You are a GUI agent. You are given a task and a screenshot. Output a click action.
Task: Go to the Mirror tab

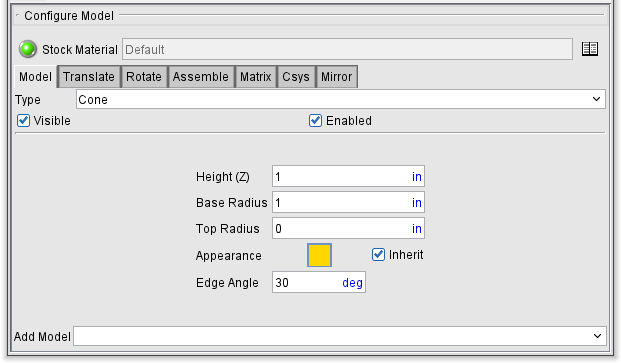point(337,76)
